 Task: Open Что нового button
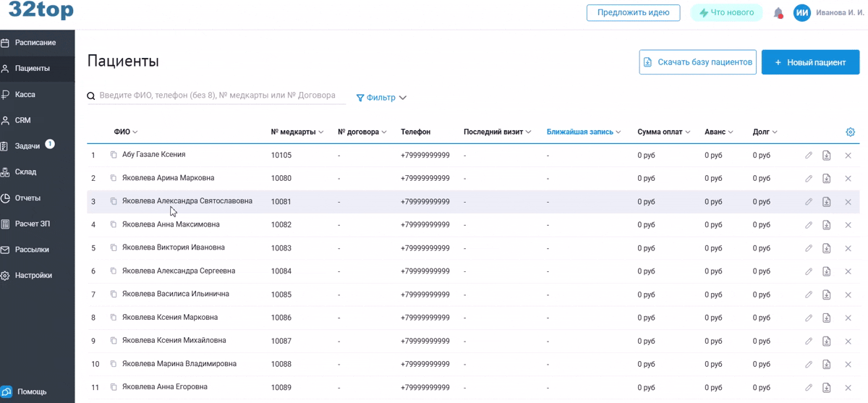[x=726, y=12]
